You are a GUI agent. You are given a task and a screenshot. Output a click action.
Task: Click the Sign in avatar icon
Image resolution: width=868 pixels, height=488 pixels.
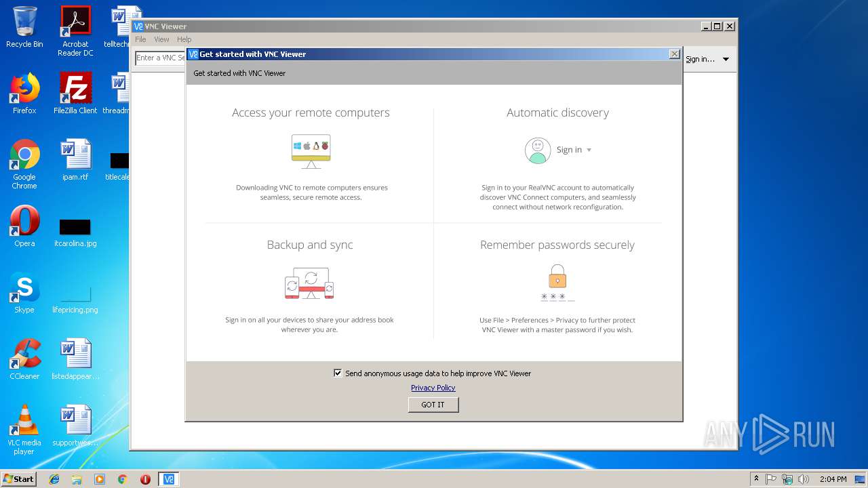click(538, 150)
